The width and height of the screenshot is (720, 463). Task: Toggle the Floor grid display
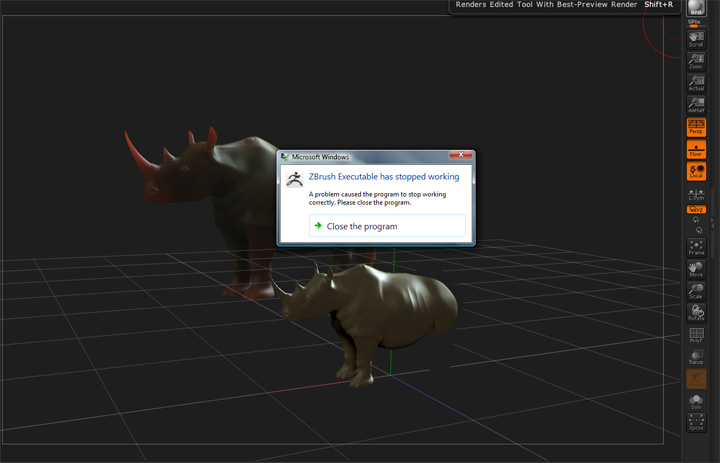(x=696, y=149)
